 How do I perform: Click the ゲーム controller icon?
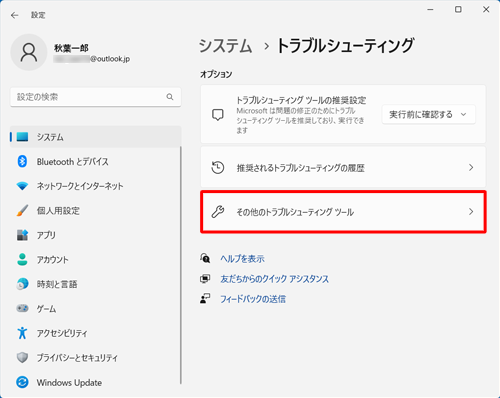[22, 308]
